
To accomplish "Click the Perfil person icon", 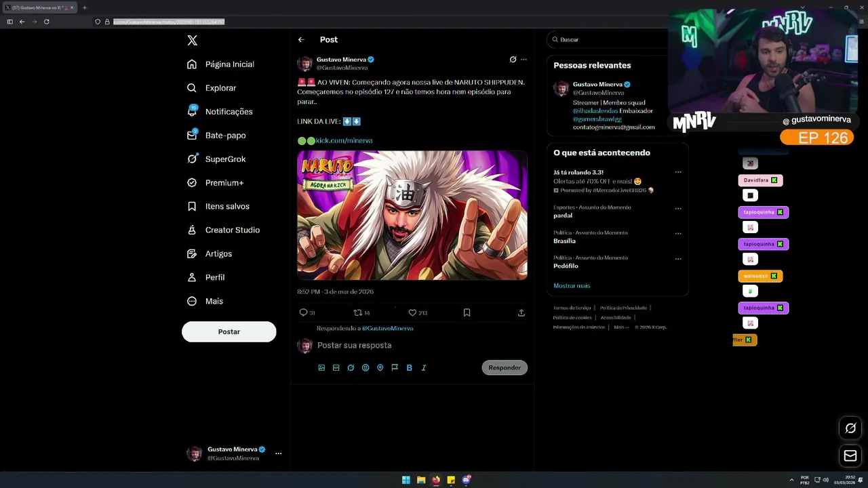I will click(x=192, y=277).
